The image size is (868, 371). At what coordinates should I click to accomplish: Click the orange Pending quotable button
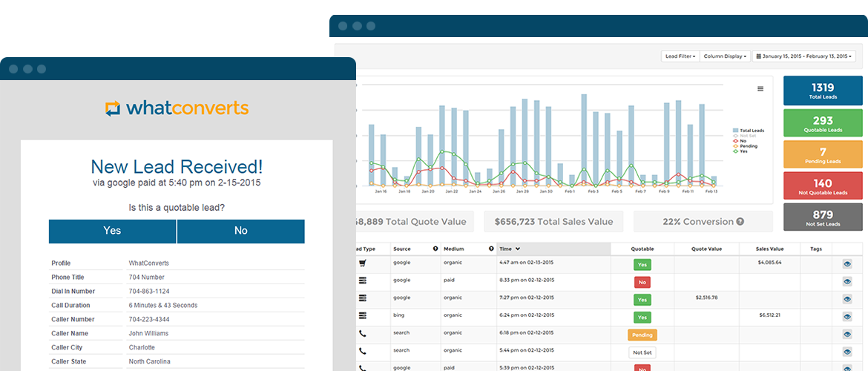tap(642, 335)
